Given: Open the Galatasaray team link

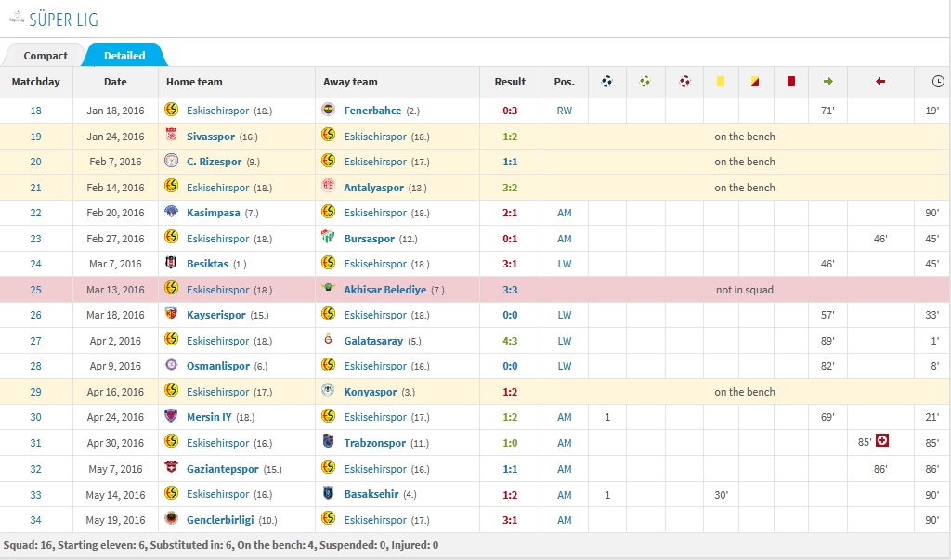Looking at the screenshot, I should coord(373,341).
